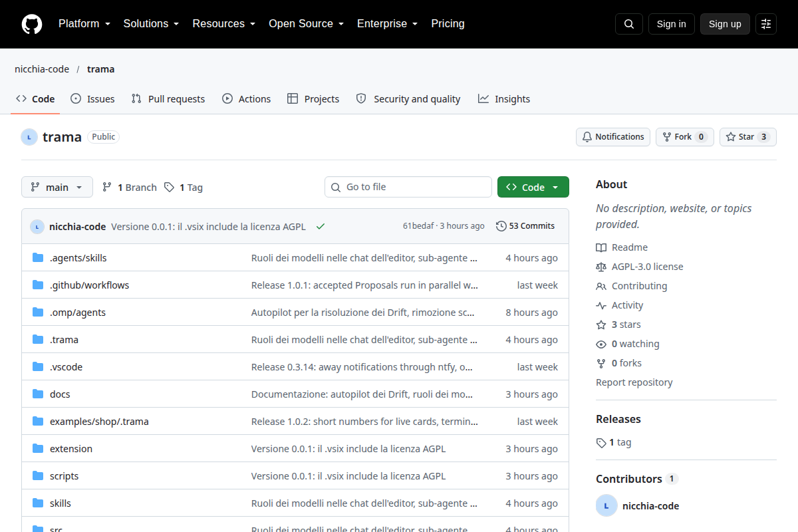
Task: Expand the Resources menu
Action: [x=224, y=24]
